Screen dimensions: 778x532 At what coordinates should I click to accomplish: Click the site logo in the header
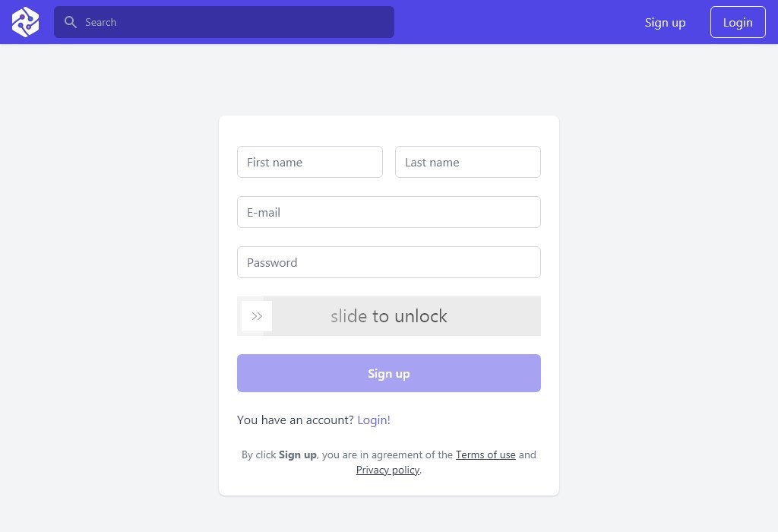point(25,22)
